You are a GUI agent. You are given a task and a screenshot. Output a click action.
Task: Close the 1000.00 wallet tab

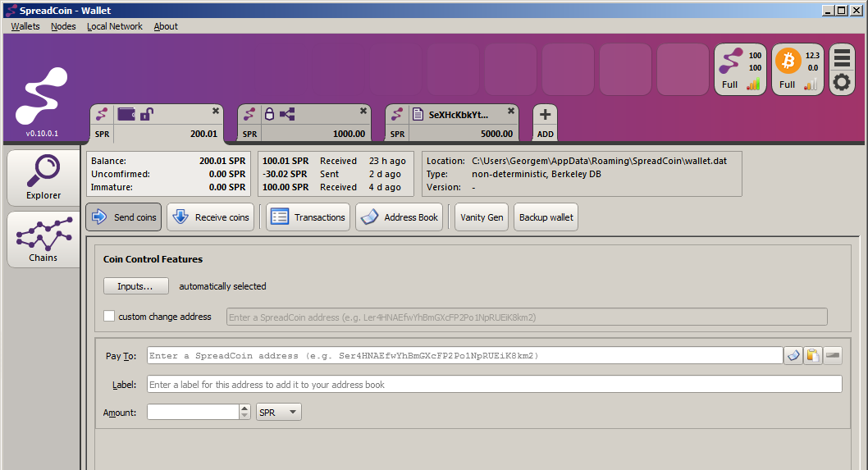[363, 111]
